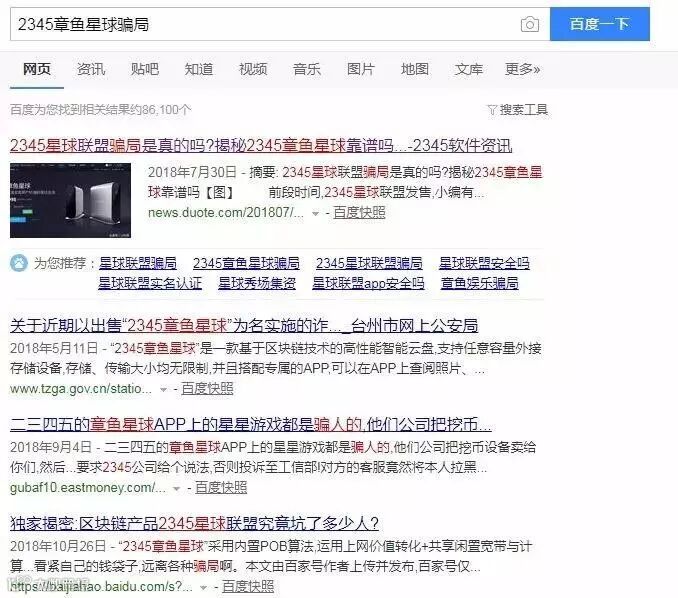Viewport: 678px width, 598px height.
Task: Expand dropdown arrow next to baijiahao.baidu.com URL
Action: click(203, 588)
